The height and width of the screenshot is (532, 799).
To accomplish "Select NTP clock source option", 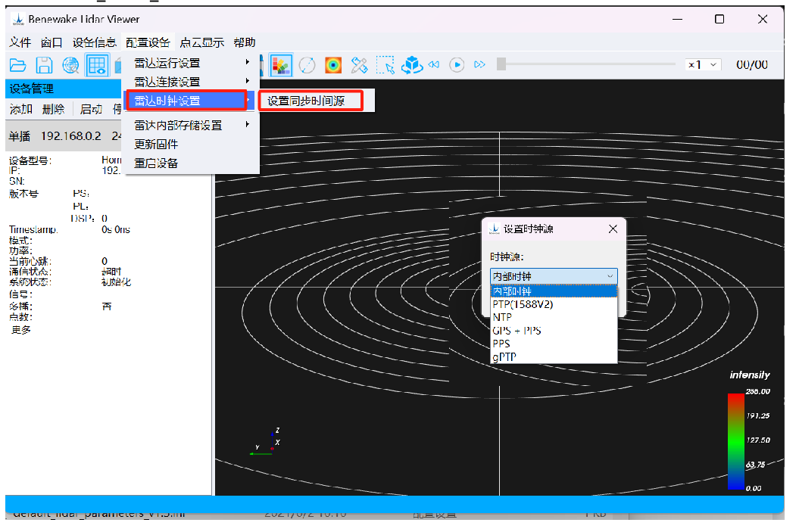I will click(x=554, y=317).
